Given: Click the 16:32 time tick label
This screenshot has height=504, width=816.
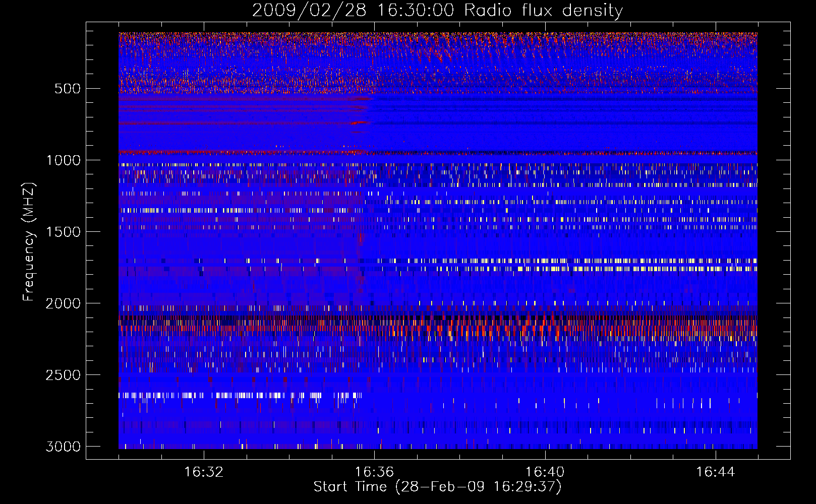Looking at the screenshot, I should click(x=204, y=472).
